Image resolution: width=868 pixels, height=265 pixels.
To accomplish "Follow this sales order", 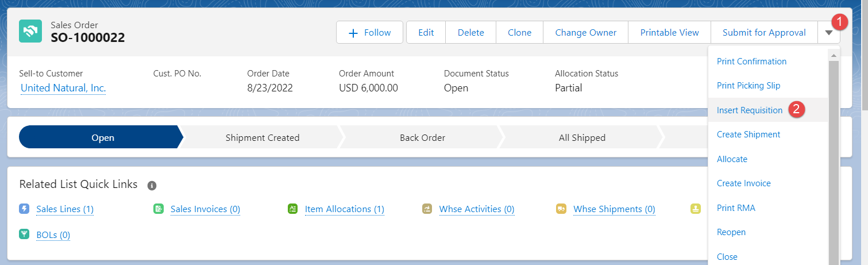I will point(369,33).
